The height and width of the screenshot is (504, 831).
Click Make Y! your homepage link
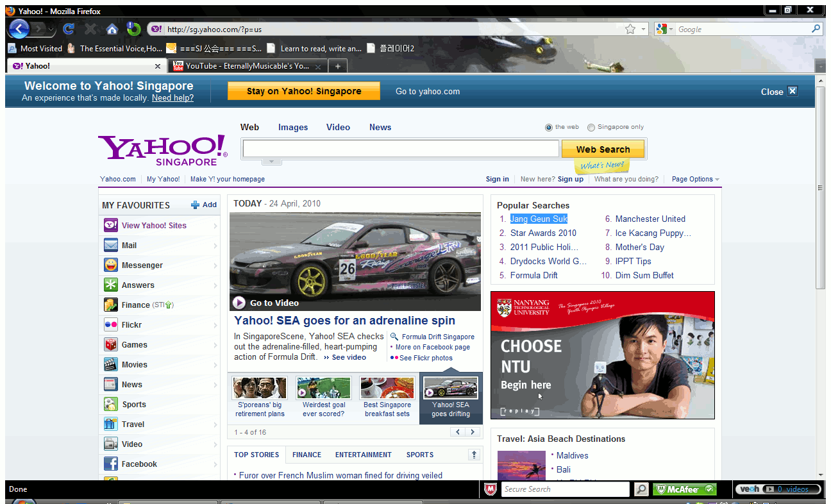coord(228,180)
